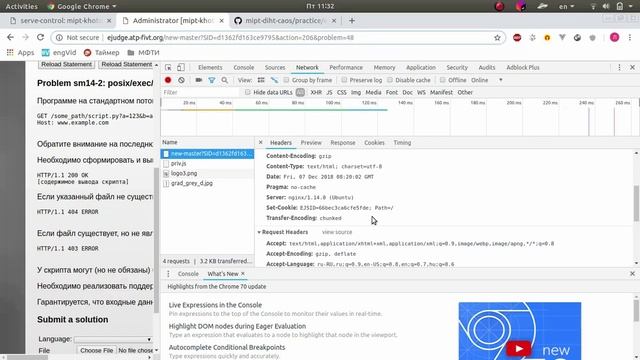Reload the current page
The width and height of the screenshot is (640, 360).
coord(40,37)
